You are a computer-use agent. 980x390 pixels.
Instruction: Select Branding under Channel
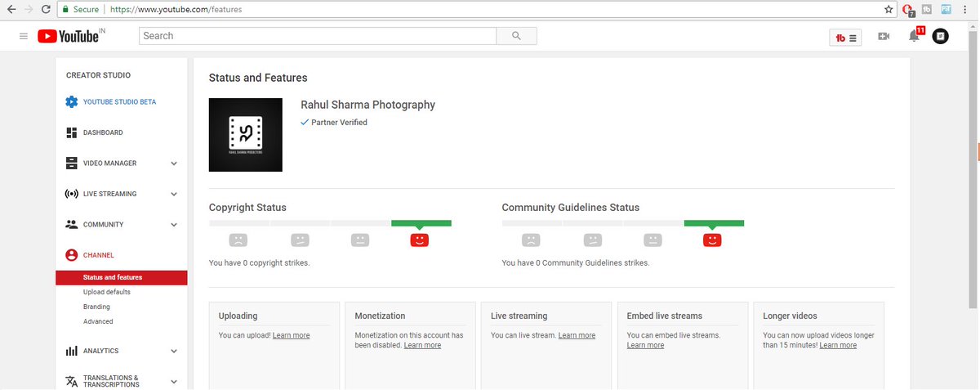point(96,307)
